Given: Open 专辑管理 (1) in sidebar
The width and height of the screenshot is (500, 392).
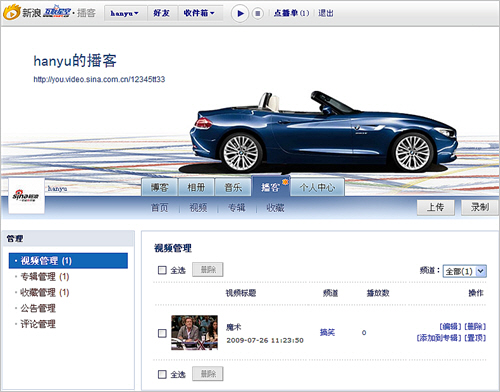Looking at the screenshot, I should (45, 277).
